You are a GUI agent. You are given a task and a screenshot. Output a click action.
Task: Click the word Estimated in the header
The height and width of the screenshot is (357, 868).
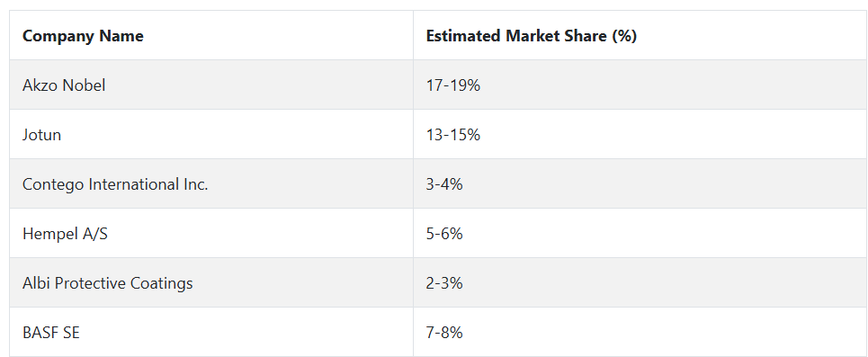coord(463,36)
